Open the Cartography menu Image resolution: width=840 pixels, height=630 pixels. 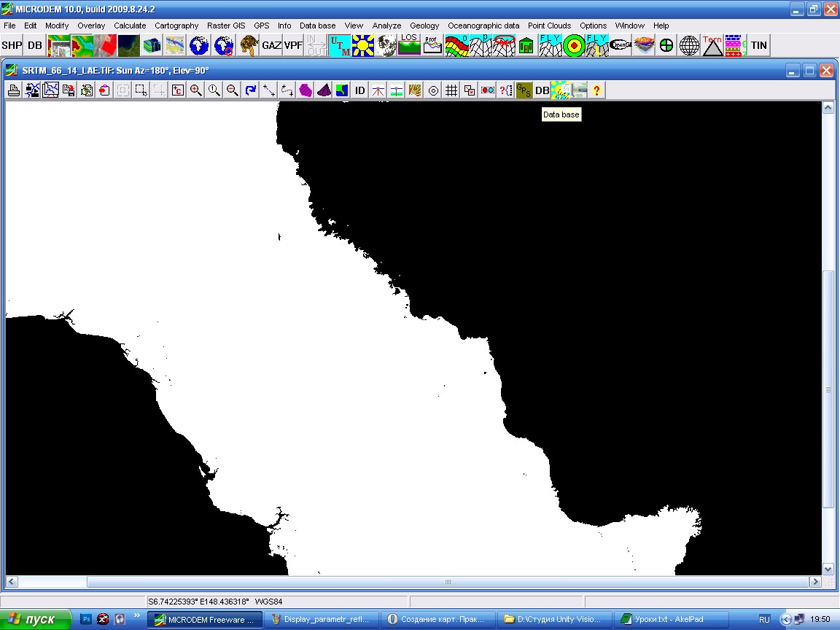(x=176, y=26)
